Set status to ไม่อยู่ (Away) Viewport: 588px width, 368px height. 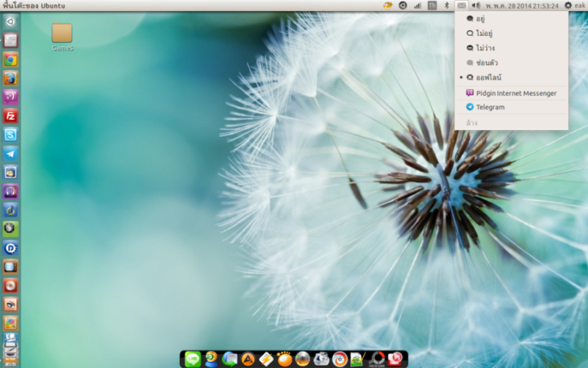pyautogui.click(x=511, y=33)
